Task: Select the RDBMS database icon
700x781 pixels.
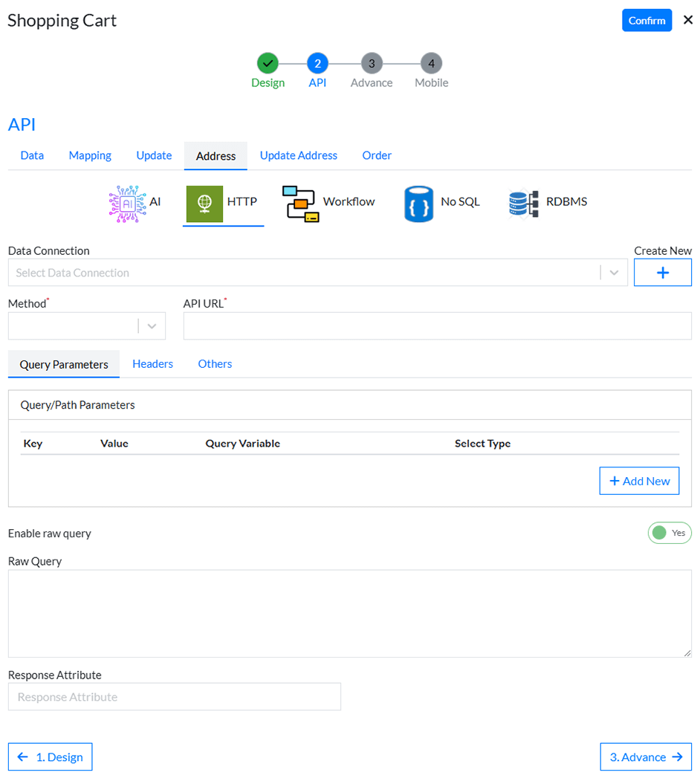Action: coord(524,203)
